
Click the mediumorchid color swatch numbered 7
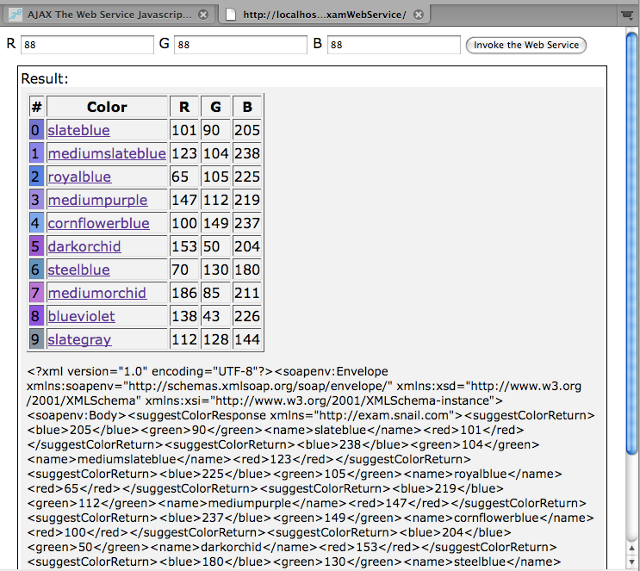[x=37, y=293]
